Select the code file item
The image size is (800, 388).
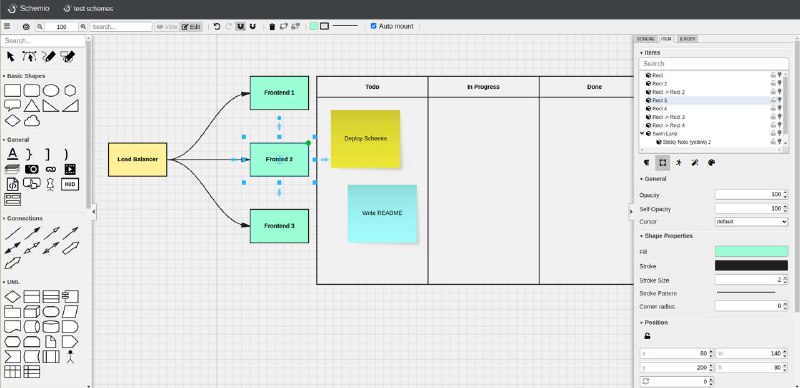[12, 184]
